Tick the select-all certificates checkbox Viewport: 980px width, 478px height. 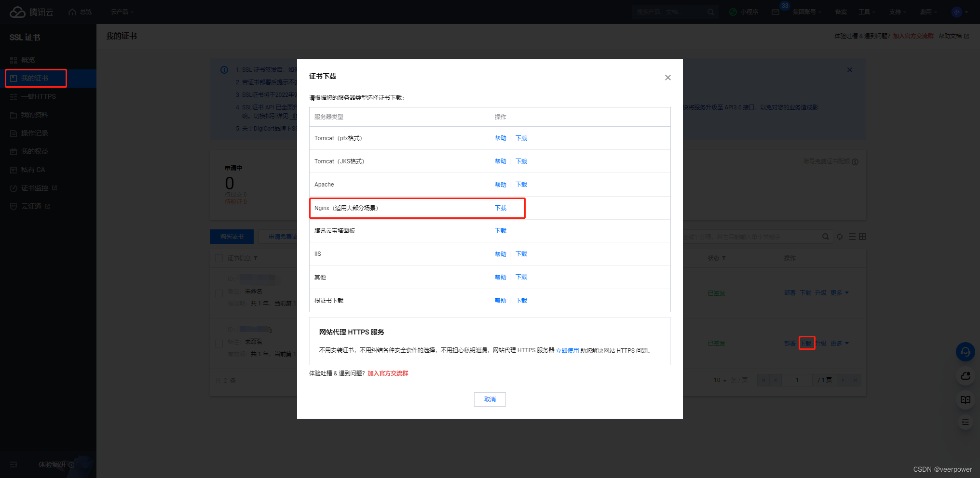[219, 258]
